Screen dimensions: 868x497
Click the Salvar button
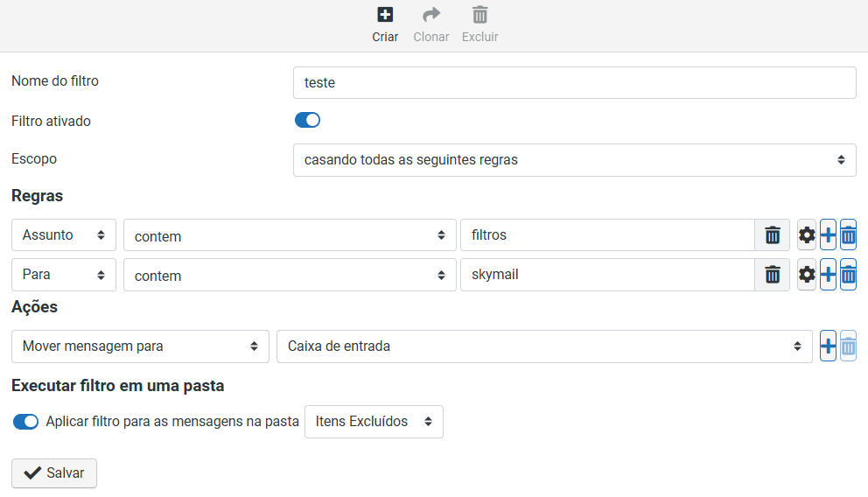pos(54,473)
